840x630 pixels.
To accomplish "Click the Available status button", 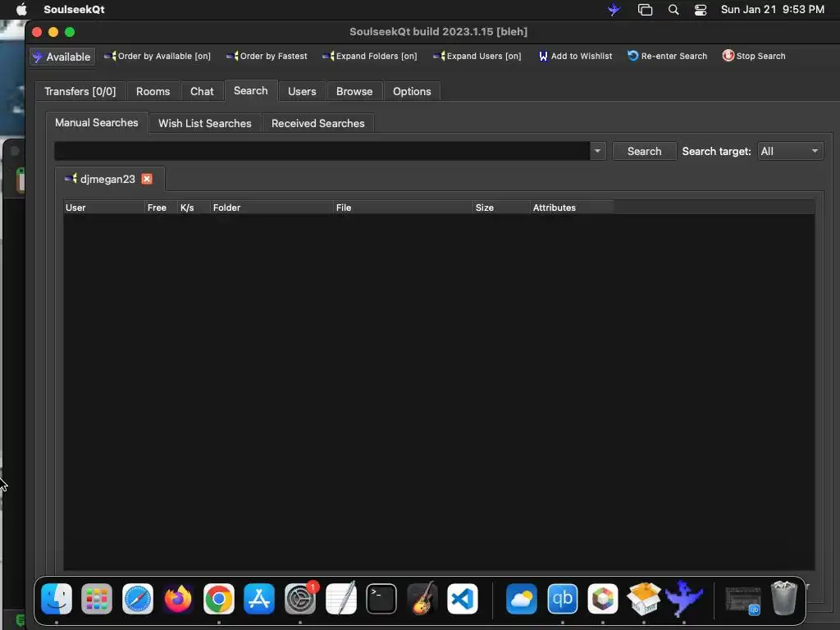I will pyautogui.click(x=62, y=57).
